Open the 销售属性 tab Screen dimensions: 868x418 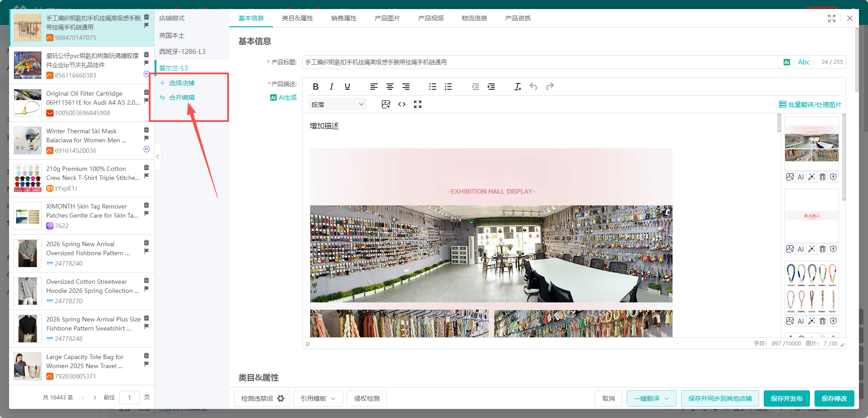(x=344, y=18)
